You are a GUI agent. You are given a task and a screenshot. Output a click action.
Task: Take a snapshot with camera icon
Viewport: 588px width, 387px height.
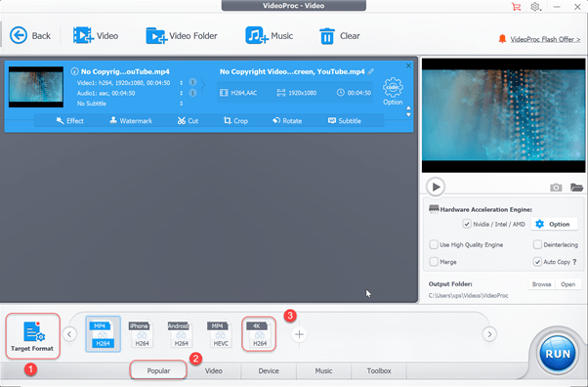[556, 187]
